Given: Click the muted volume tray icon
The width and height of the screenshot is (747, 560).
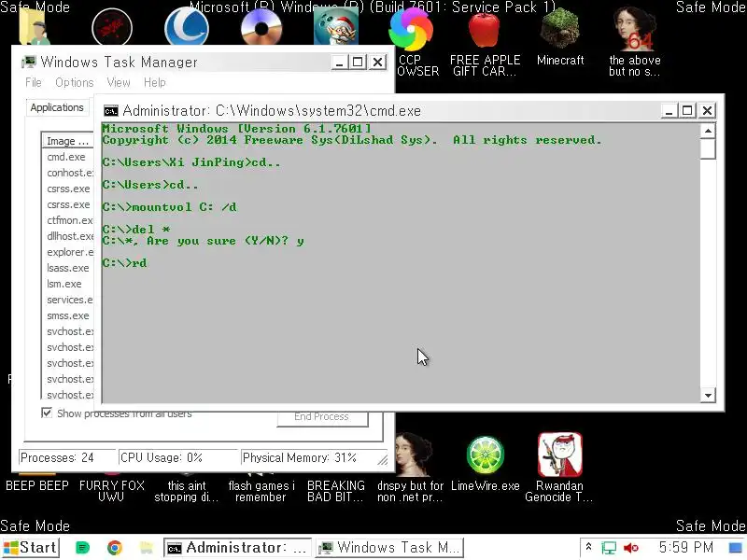Looking at the screenshot, I should click(631, 548).
